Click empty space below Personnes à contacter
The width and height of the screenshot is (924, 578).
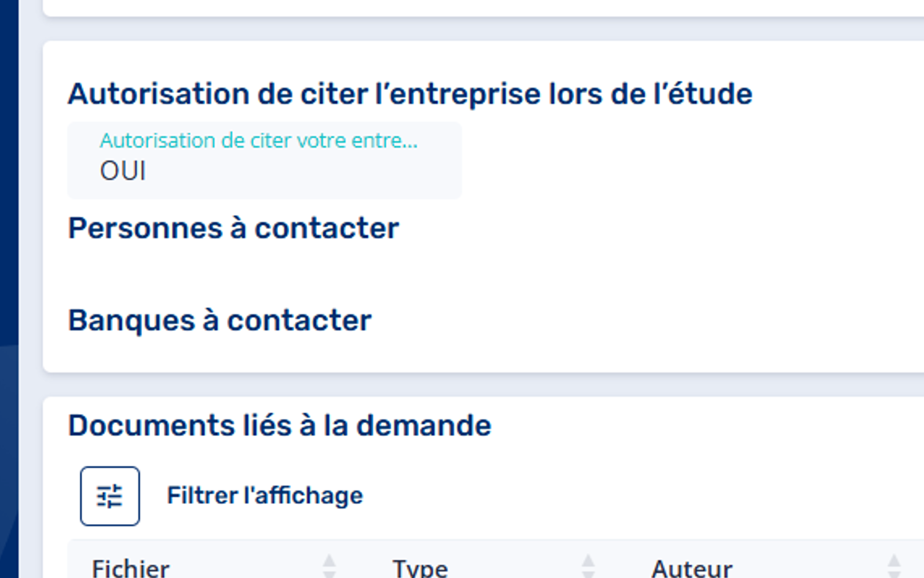click(483, 274)
